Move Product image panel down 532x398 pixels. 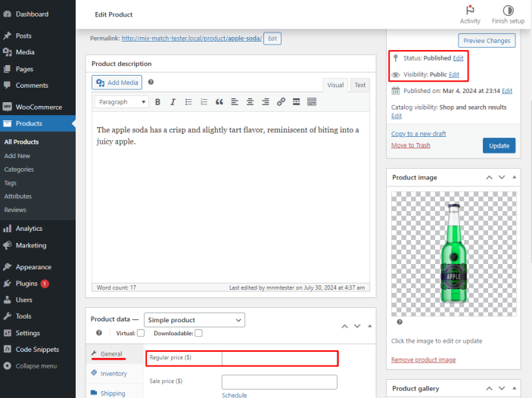click(502, 178)
